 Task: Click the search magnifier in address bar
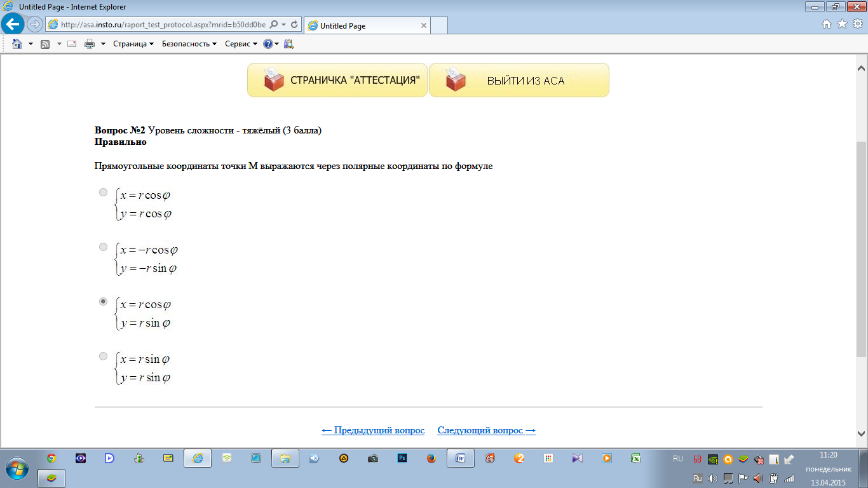(x=273, y=25)
